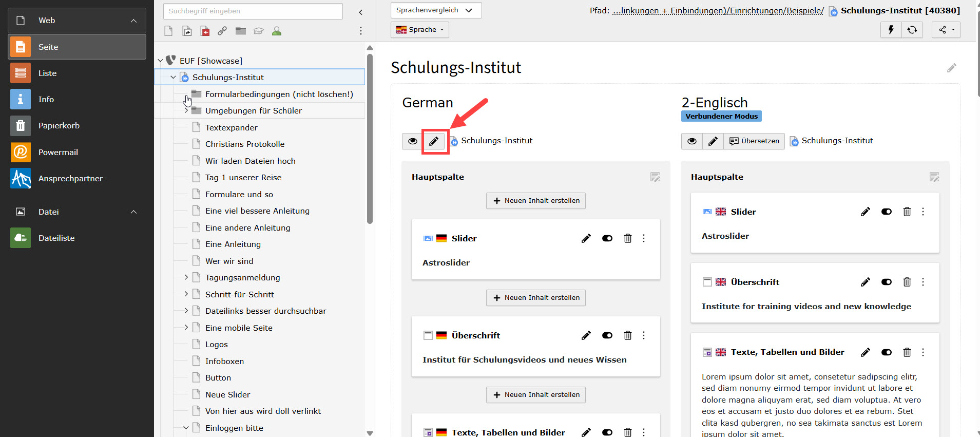
Task: Reload the page with the refresh icon
Action: [x=912, y=30]
